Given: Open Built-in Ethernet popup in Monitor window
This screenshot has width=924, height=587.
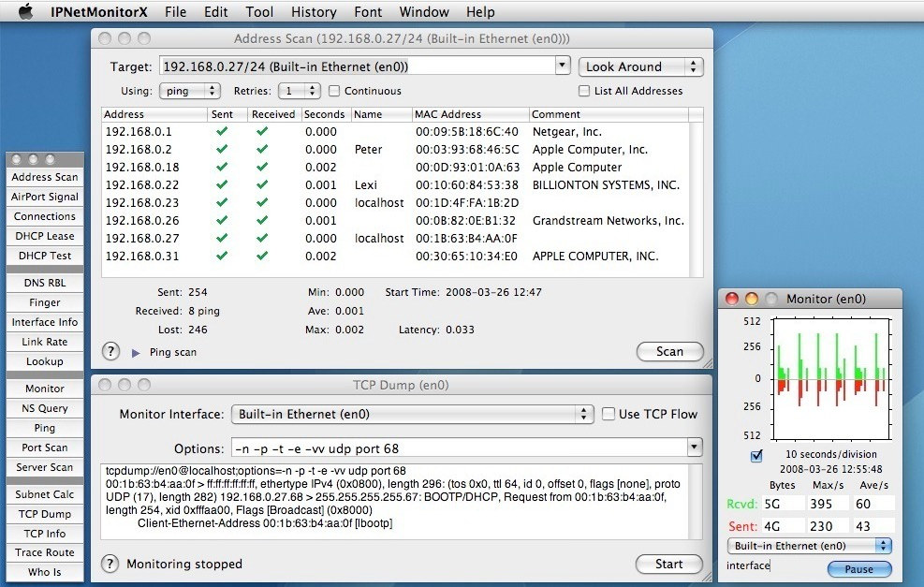Looking at the screenshot, I should tap(810, 546).
